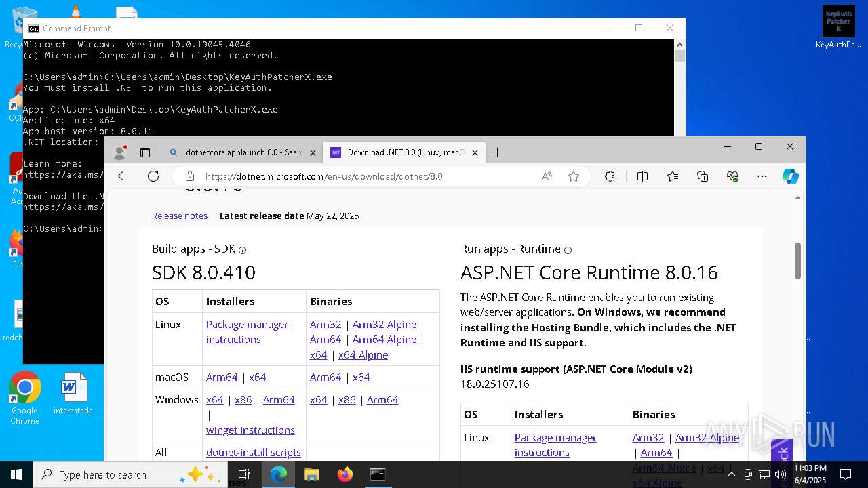Screen dimensions: 868x488
Task: Click the taskbar search box
Action: pos(130,474)
